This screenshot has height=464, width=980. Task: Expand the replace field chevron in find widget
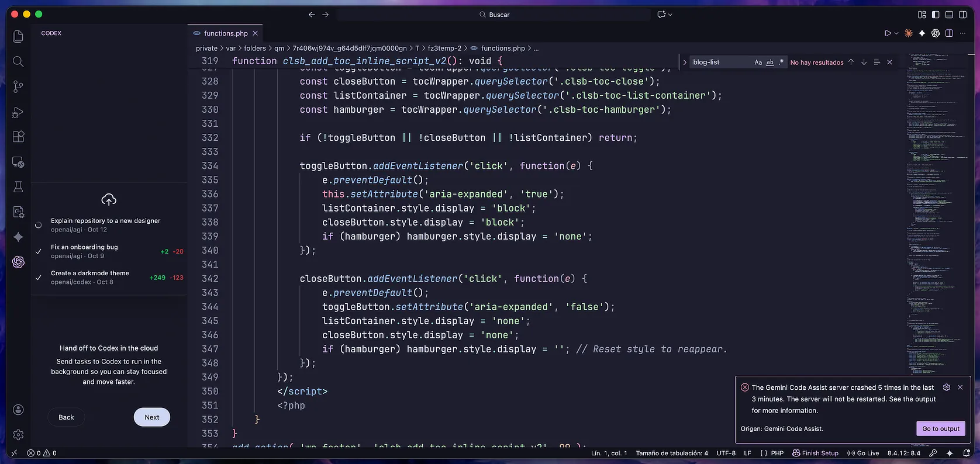tap(685, 63)
